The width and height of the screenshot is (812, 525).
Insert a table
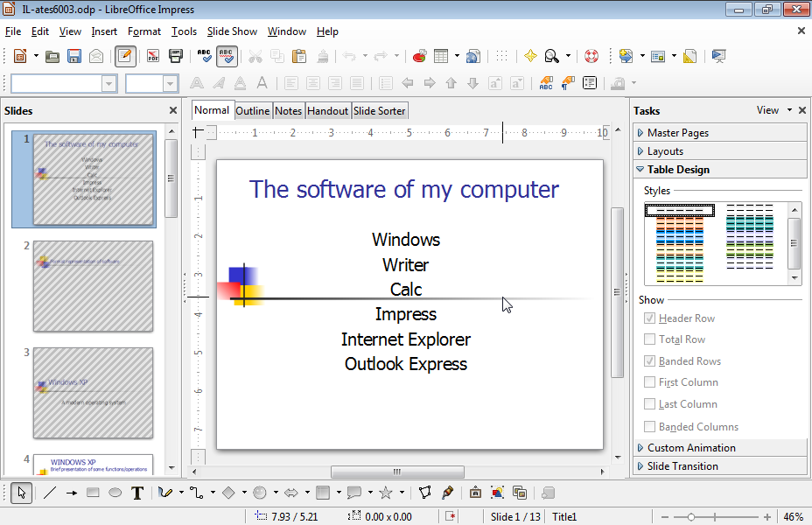point(441,56)
